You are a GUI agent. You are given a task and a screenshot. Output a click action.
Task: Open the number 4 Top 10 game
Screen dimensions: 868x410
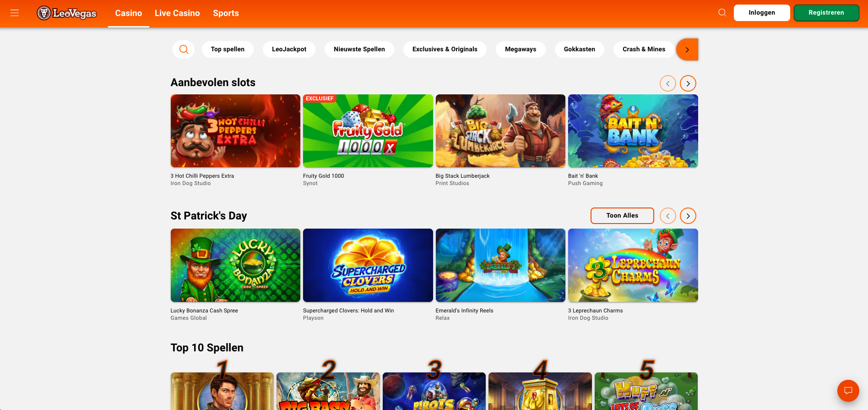pyautogui.click(x=540, y=391)
